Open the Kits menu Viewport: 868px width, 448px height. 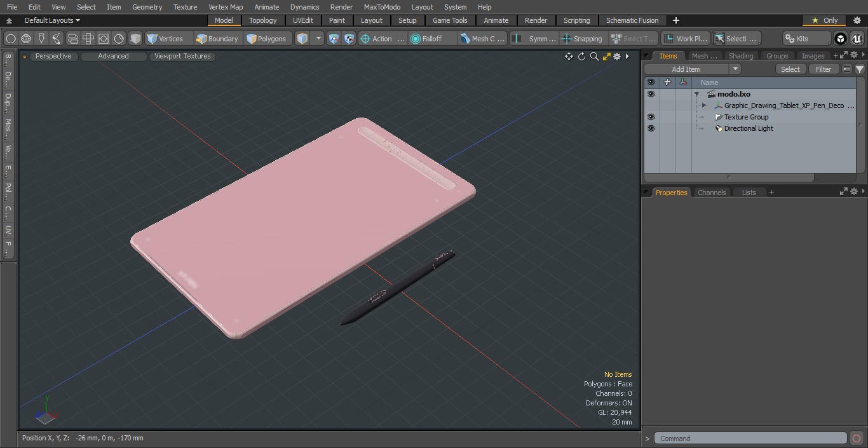[806, 39]
